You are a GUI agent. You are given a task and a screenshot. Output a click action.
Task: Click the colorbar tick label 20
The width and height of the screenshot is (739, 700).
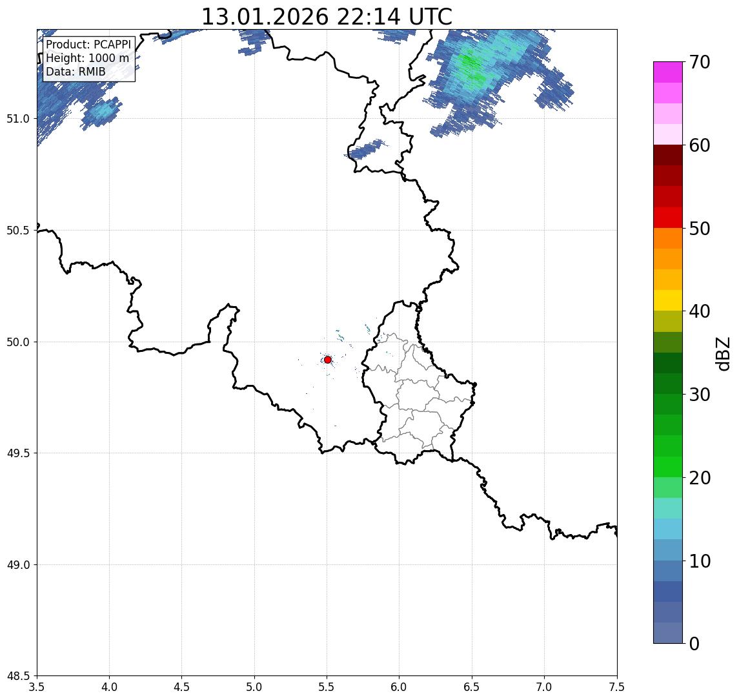(x=700, y=477)
